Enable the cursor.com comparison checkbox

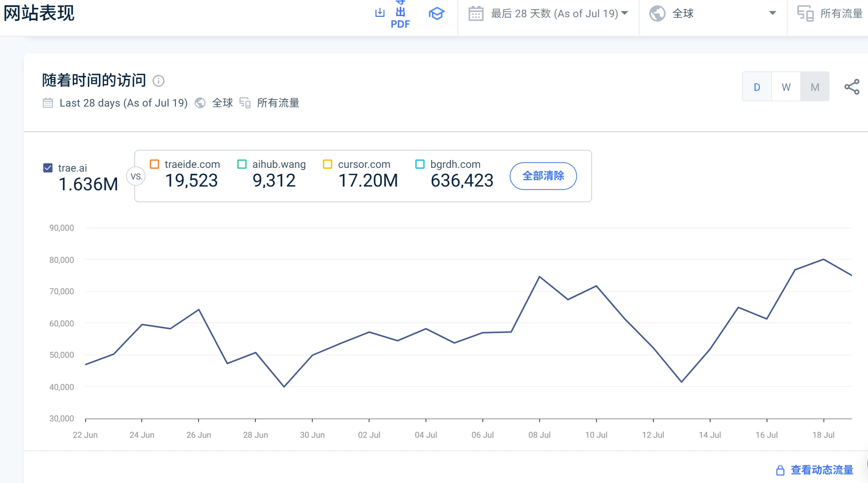[328, 164]
